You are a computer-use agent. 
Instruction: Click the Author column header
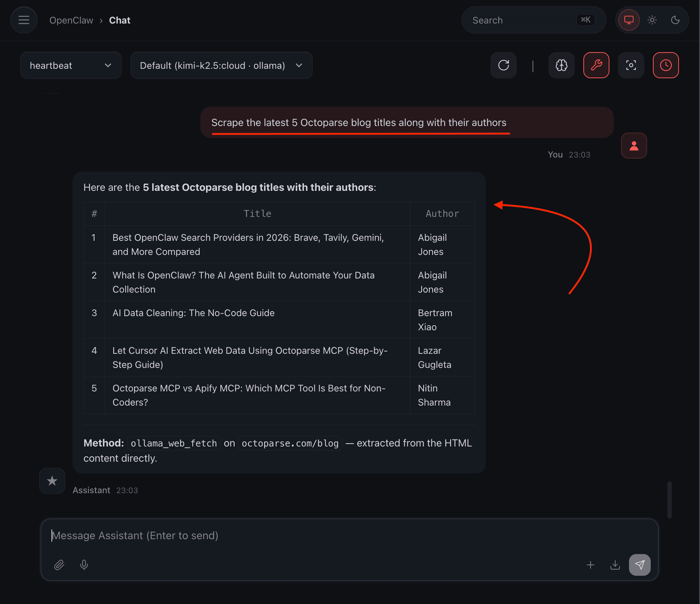tap(442, 214)
